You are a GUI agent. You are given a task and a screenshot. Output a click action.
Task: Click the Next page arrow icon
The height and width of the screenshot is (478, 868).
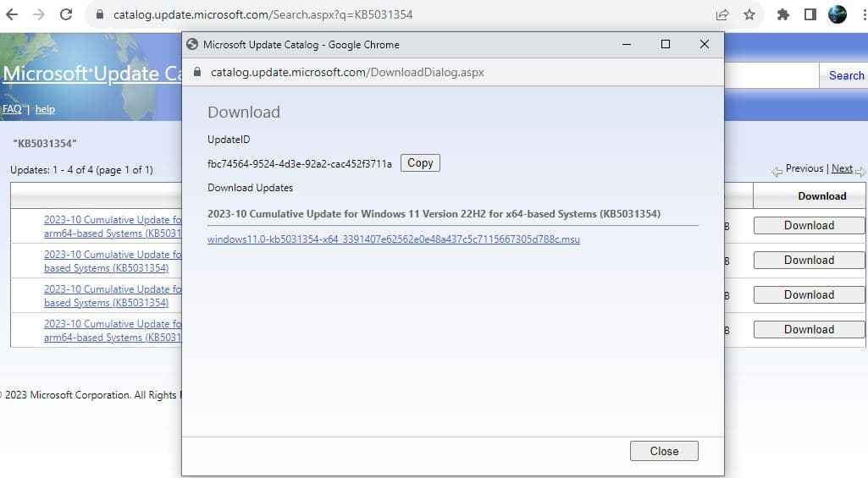860,172
